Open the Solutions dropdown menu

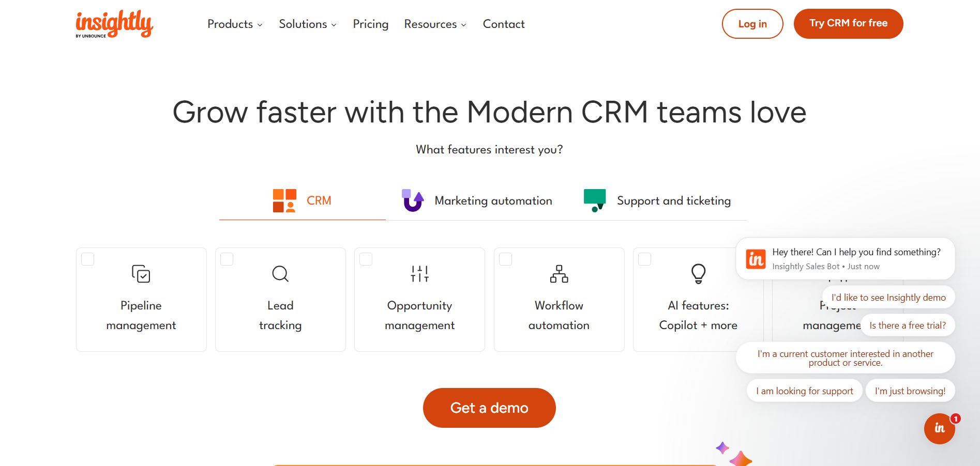click(308, 24)
